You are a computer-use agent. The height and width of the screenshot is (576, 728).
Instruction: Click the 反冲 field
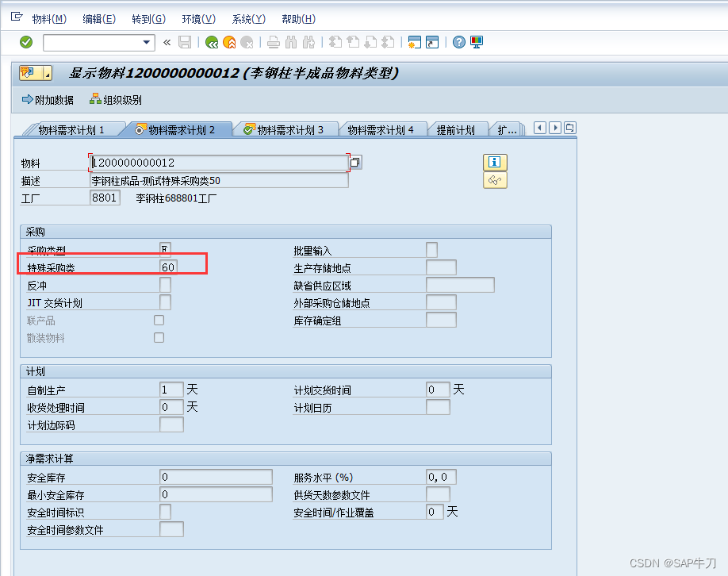click(x=165, y=285)
